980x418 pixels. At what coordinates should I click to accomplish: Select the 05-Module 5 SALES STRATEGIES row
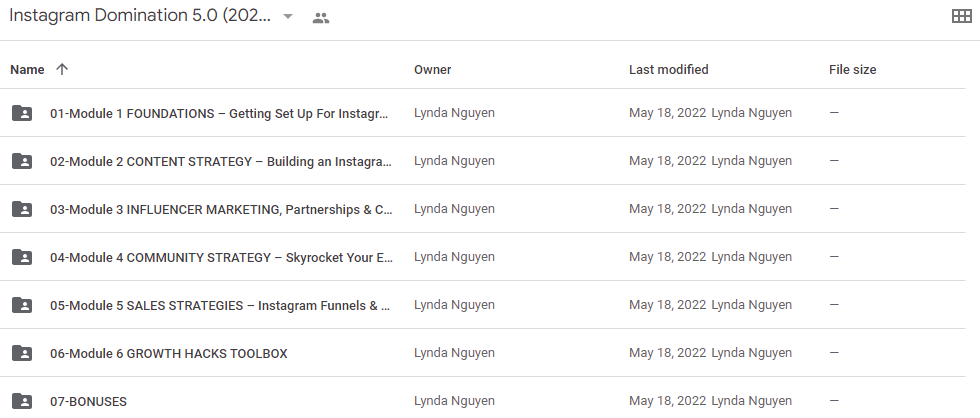click(482, 305)
